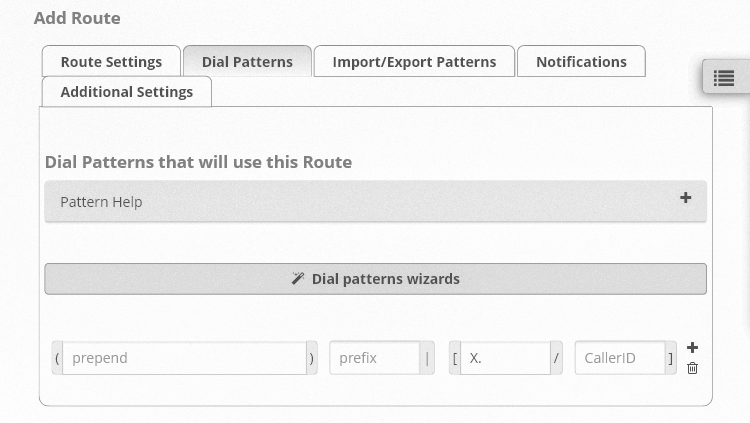Click into the prefix input field
Image resolution: width=750 pixels, height=423 pixels.
click(x=375, y=358)
